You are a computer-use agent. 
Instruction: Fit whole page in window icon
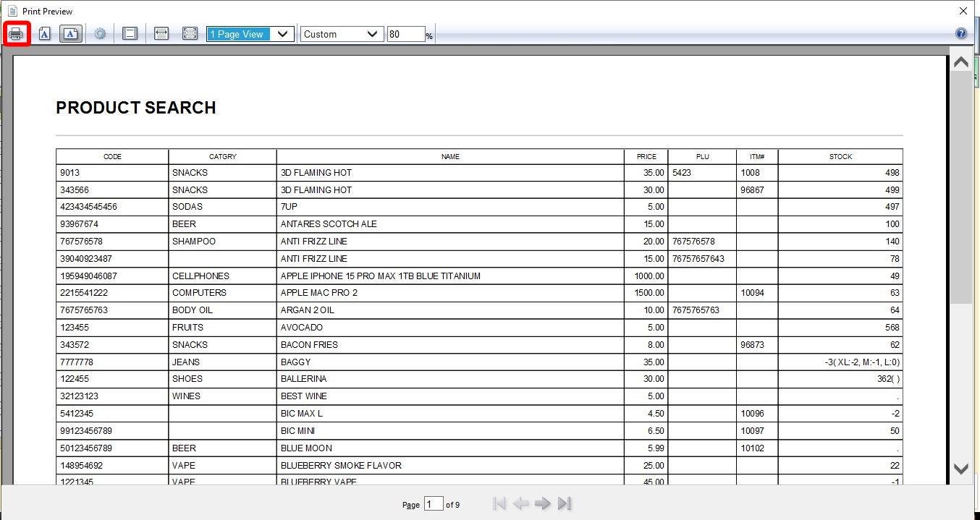[x=190, y=34]
